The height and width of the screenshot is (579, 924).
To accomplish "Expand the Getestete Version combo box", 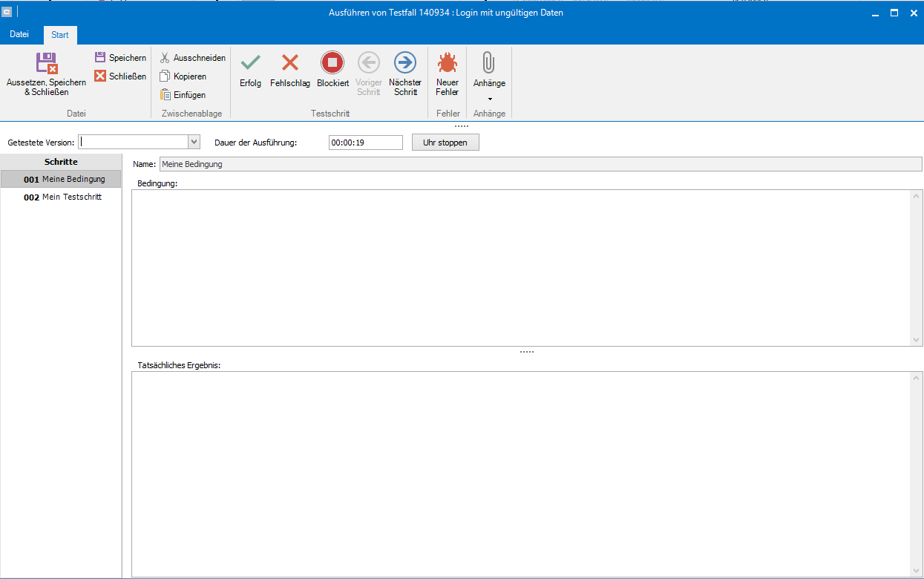I will 194,143.
